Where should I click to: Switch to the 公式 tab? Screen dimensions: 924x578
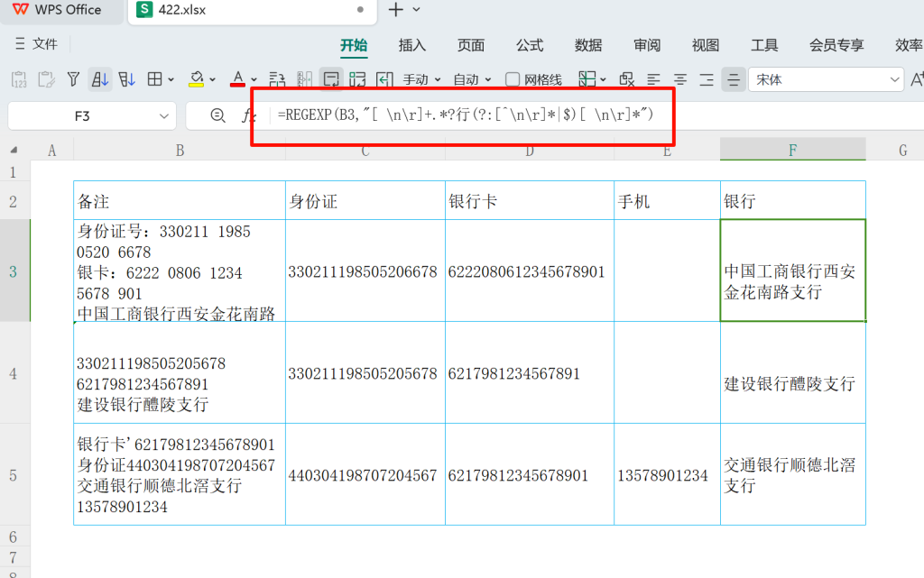click(x=530, y=45)
